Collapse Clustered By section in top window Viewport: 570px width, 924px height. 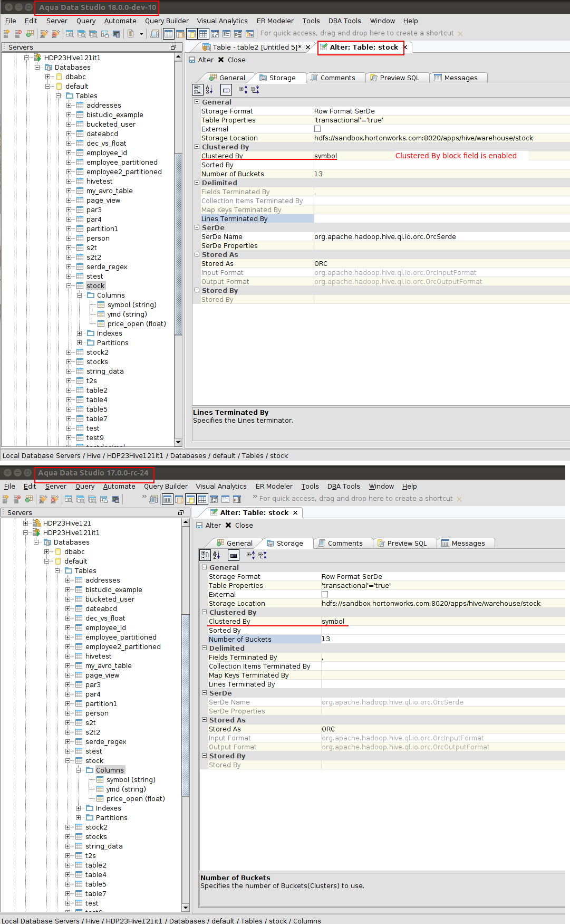pos(197,147)
